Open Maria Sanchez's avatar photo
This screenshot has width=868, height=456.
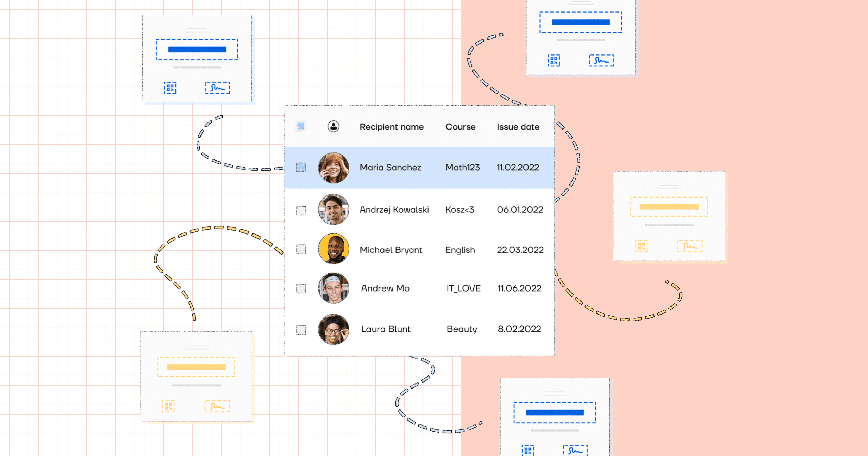tap(333, 168)
